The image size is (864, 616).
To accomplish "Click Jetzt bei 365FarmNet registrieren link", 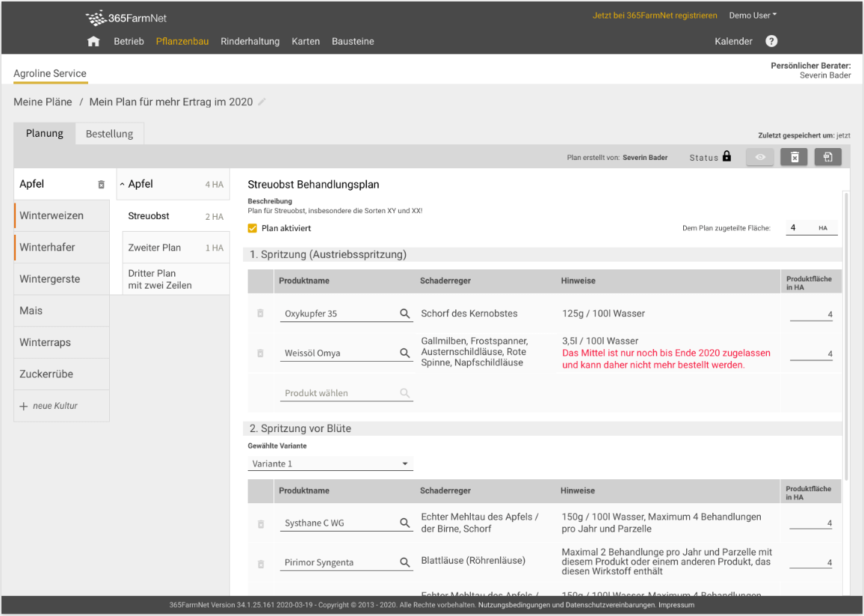I will point(655,15).
